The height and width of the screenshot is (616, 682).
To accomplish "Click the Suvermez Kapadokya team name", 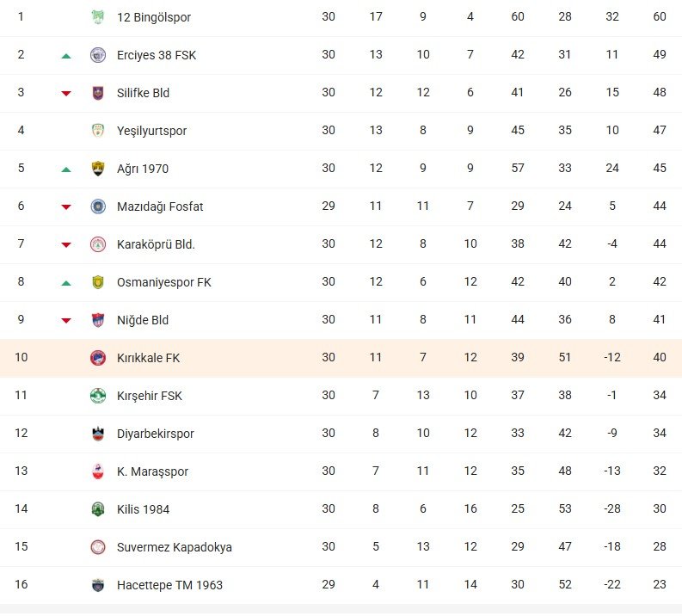I will (174, 547).
